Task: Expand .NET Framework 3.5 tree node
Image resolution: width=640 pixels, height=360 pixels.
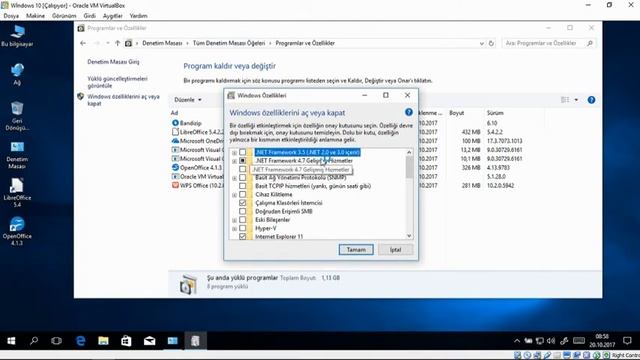Action: pos(234,153)
